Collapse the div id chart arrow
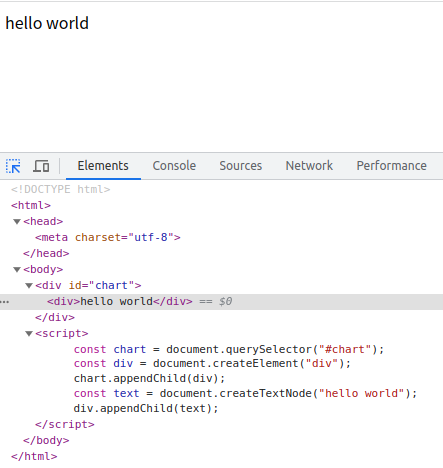This screenshot has height=468, width=443. click(x=29, y=286)
